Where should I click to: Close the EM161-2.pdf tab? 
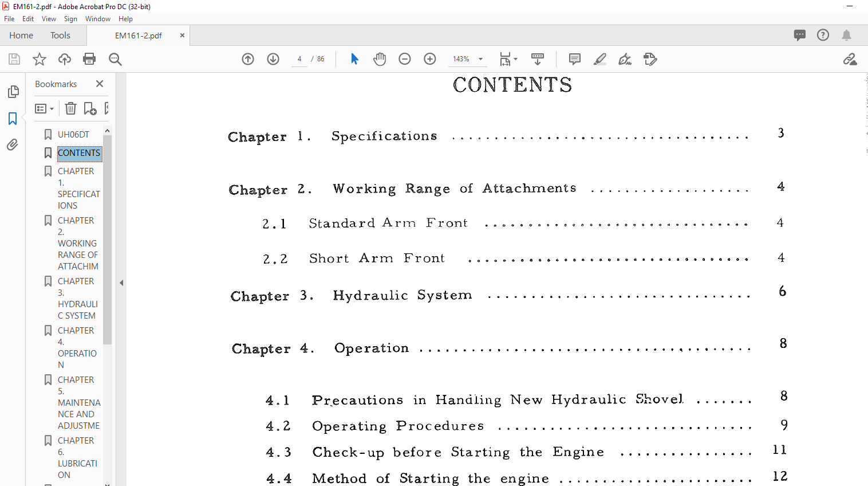point(182,35)
